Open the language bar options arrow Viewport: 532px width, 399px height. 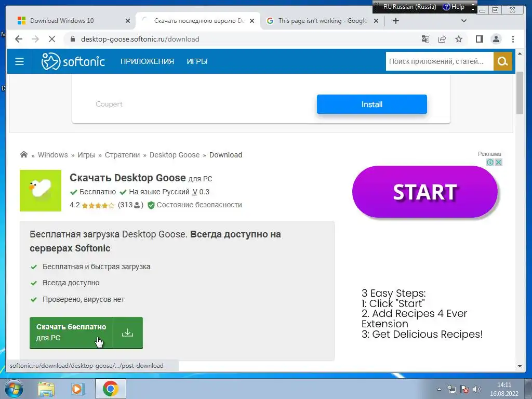pyautogui.click(x=473, y=9)
